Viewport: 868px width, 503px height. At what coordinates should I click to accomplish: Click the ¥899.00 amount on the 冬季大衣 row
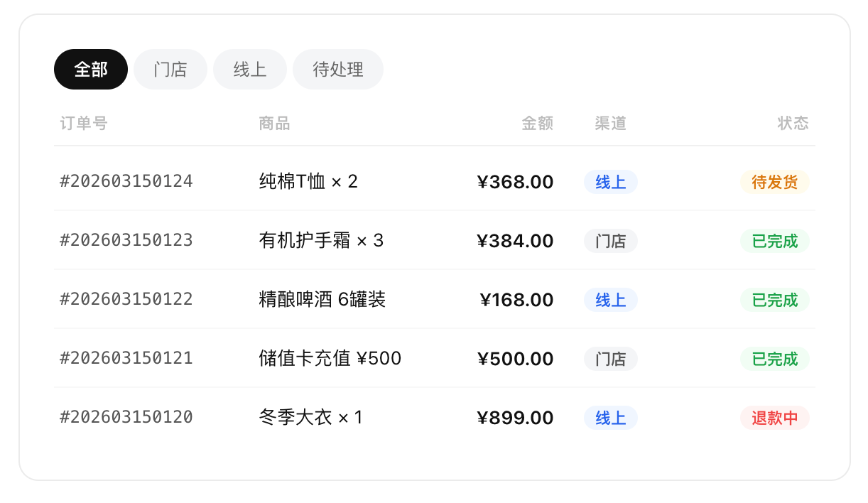[x=516, y=418]
